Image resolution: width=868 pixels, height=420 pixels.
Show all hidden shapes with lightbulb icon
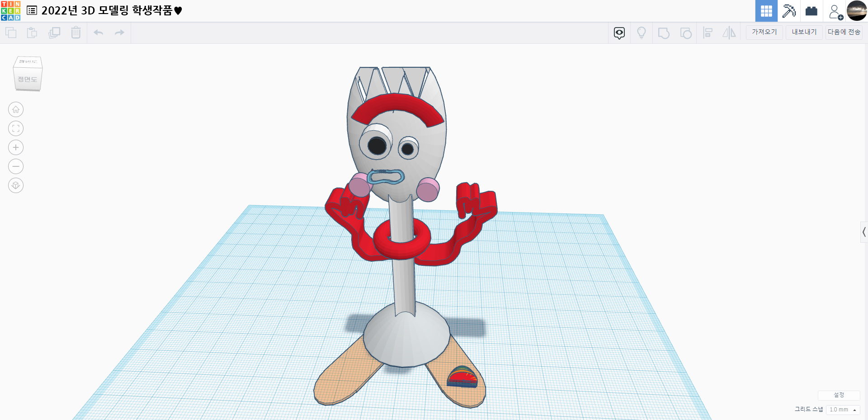[x=642, y=33]
